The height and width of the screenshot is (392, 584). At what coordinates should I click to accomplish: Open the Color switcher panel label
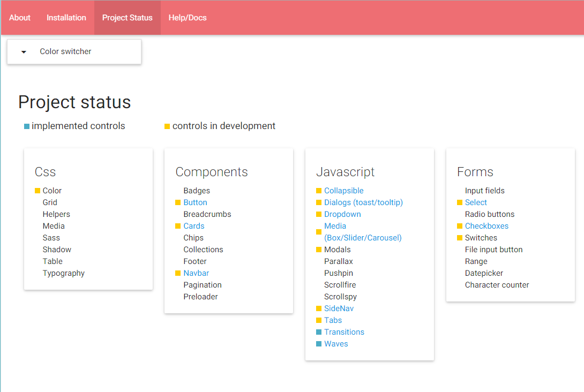coord(65,51)
